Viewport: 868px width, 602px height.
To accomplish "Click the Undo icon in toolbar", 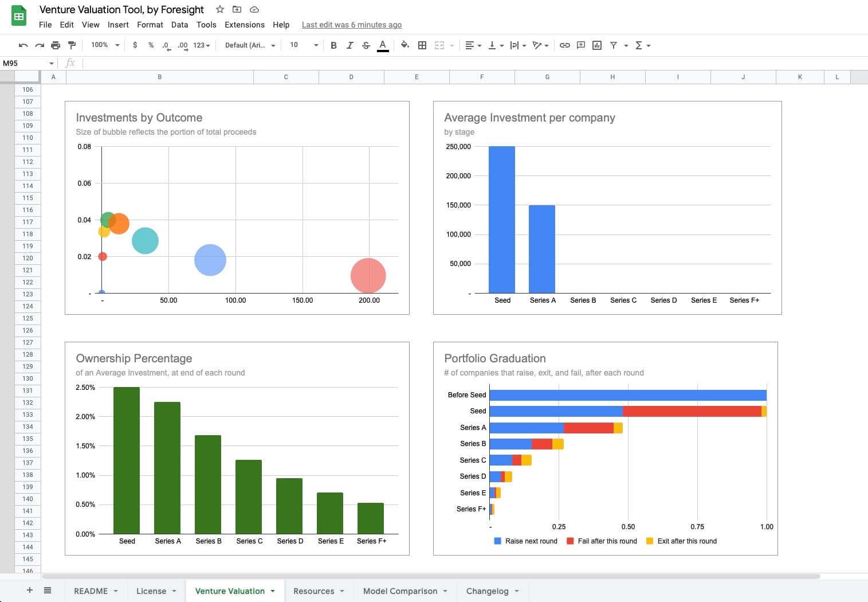I will click(23, 45).
